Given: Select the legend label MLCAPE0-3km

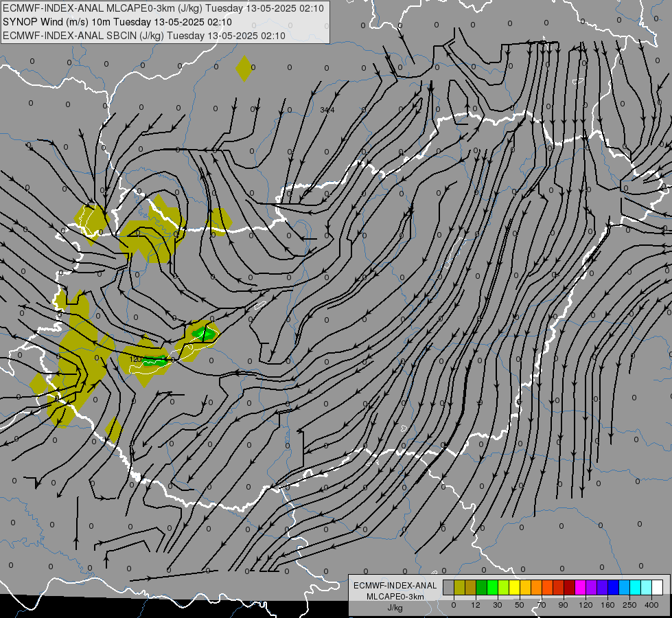Looking at the screenshot, I should 395,597.
